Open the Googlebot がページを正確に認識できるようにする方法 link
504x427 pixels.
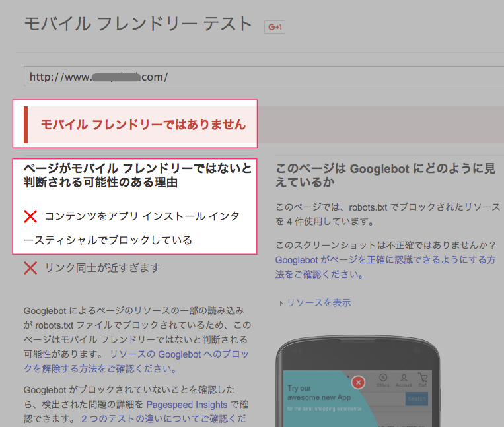(385, 267)
